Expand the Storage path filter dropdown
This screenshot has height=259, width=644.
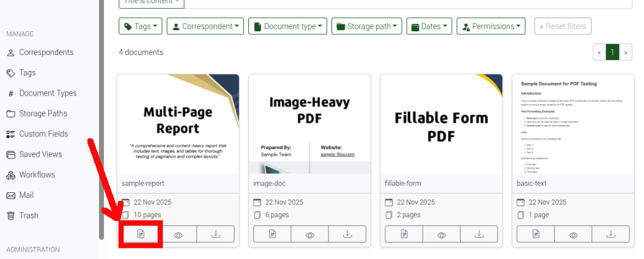pos(366,26)
